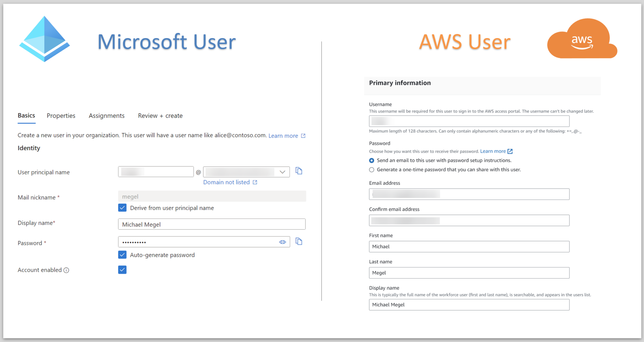Uncheck Derive from user principal name

[x=122, y=207]
